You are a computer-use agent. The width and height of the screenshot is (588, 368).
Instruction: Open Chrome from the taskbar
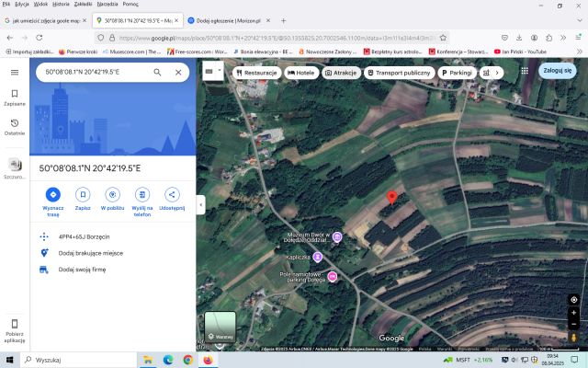pos(187,360)
